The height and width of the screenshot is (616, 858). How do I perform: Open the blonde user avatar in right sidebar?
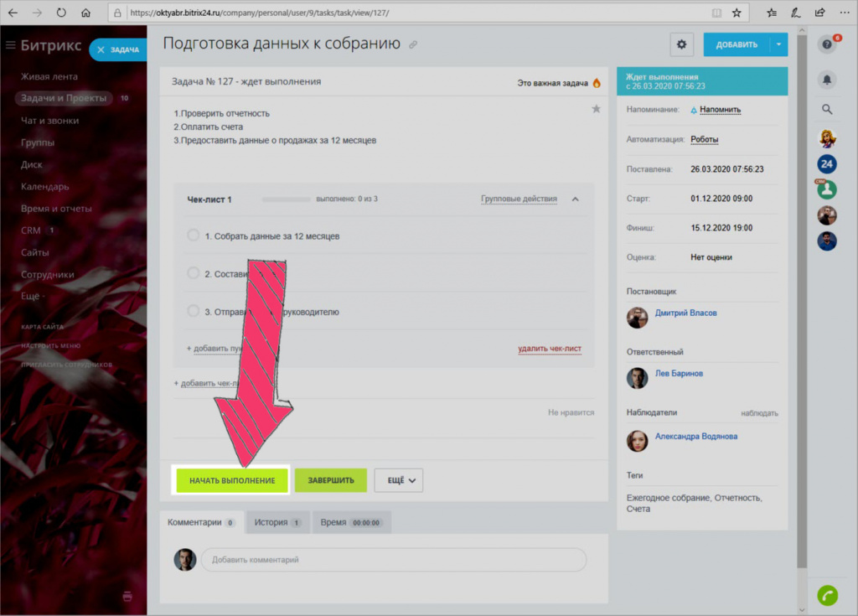pyautogui.click(x=827, y=138)
